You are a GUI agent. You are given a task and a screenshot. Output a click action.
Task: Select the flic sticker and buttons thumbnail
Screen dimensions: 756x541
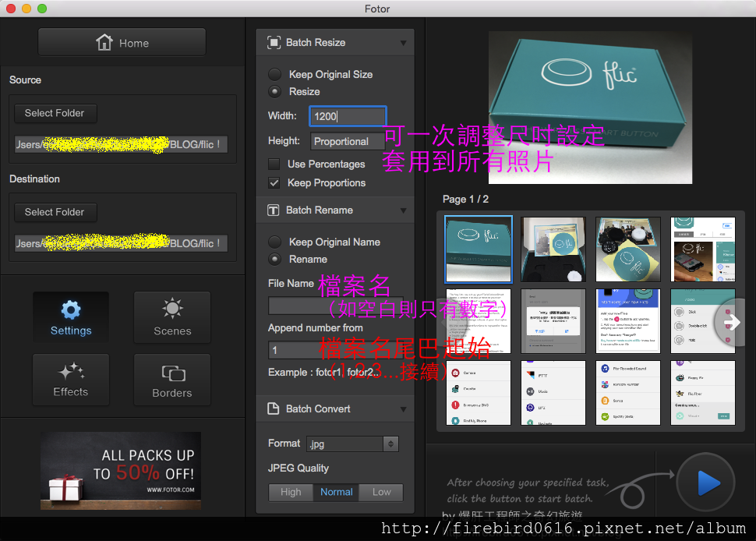pyautogui.click(x=627, y=249)
